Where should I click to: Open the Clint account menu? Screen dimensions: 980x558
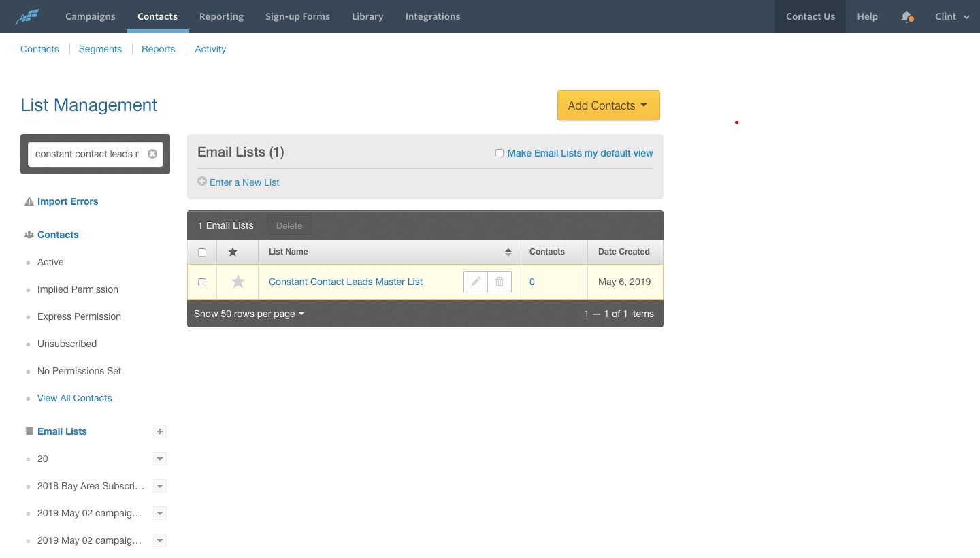point(952,16)
